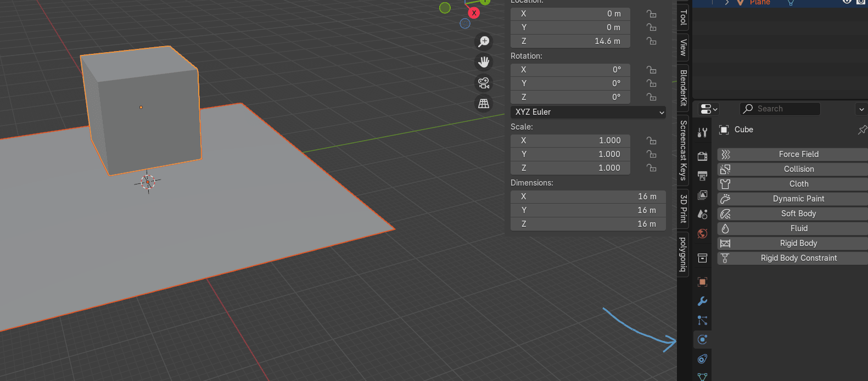868x381 pixels.
Task: Toggle camera view with the camera icon
Action: [484, 83]
